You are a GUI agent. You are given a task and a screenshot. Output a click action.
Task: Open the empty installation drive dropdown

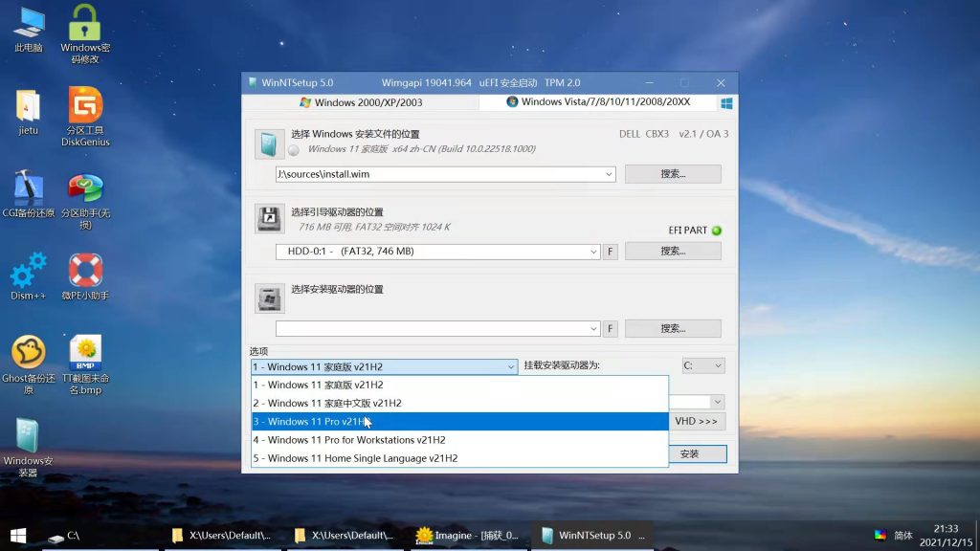point(593,329)
